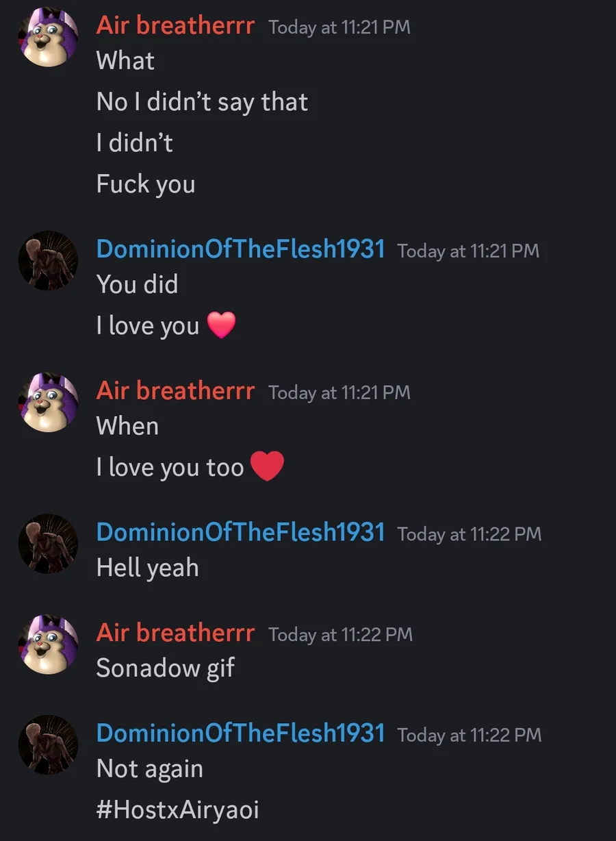The image size is (616, 841).
Task: Click Air breatherrr's avatar beside "Sonadow gif"
Action: tap(48, 644)
